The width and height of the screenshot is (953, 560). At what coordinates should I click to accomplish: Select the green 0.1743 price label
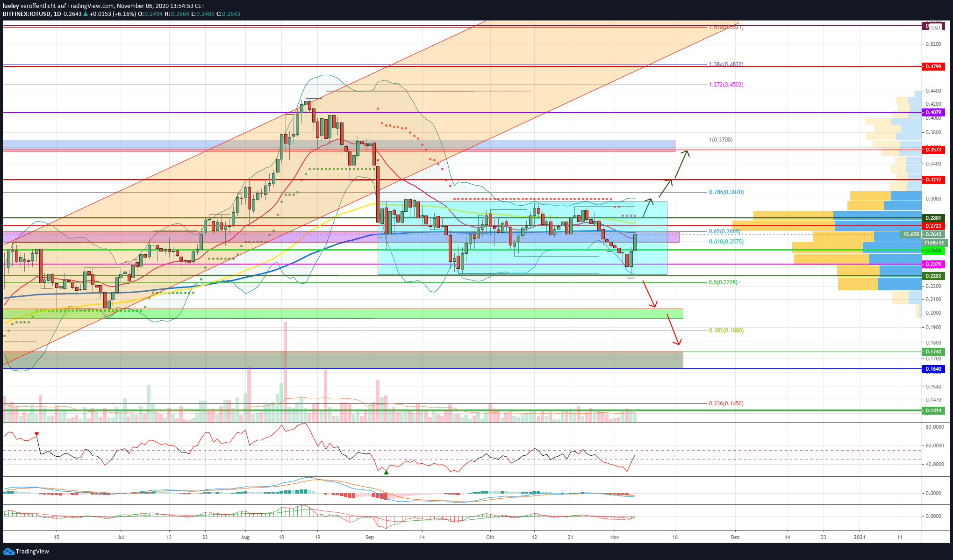(x=933, y=352)
